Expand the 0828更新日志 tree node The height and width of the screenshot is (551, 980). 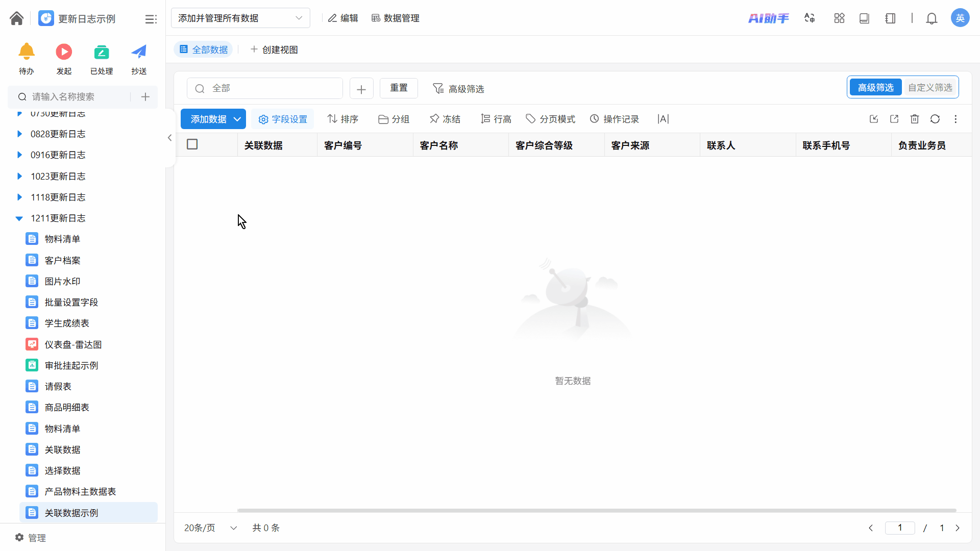tap(19, 134)
